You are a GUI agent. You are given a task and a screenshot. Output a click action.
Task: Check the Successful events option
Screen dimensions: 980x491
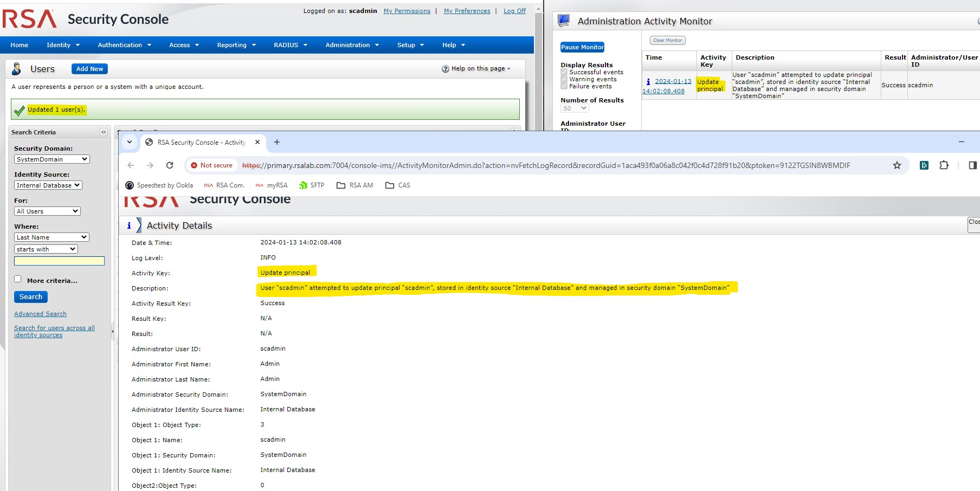click(564, 72)
